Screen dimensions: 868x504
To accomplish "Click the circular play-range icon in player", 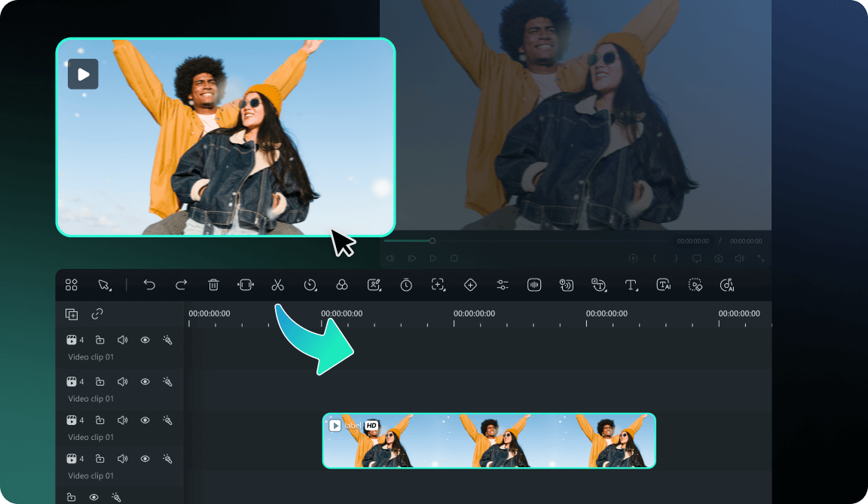I will pos(633,258).
